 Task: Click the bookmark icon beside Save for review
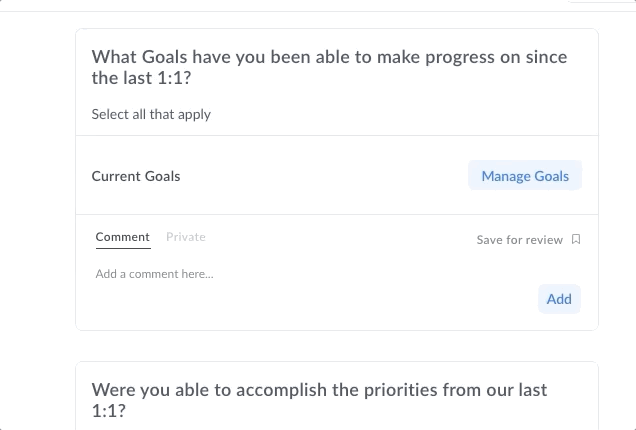[576, 239]
